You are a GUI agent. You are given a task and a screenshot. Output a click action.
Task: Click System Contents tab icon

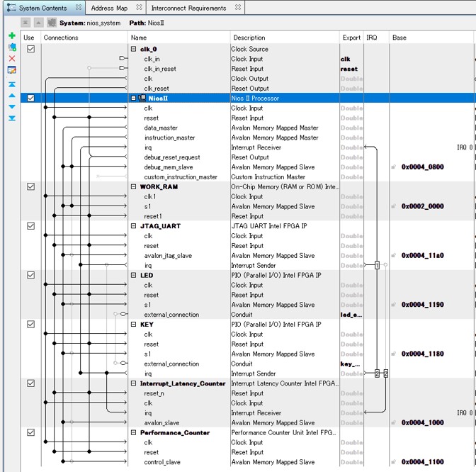pyautogui.click(x=11, y=8)
